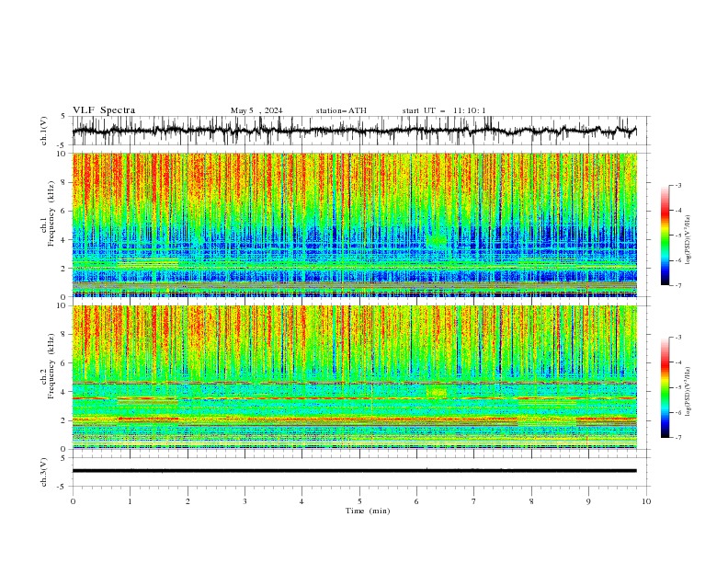Screen dimensions: 728x563
Task: Click time axis tick label '0'
Action: (x=73, y=501)
